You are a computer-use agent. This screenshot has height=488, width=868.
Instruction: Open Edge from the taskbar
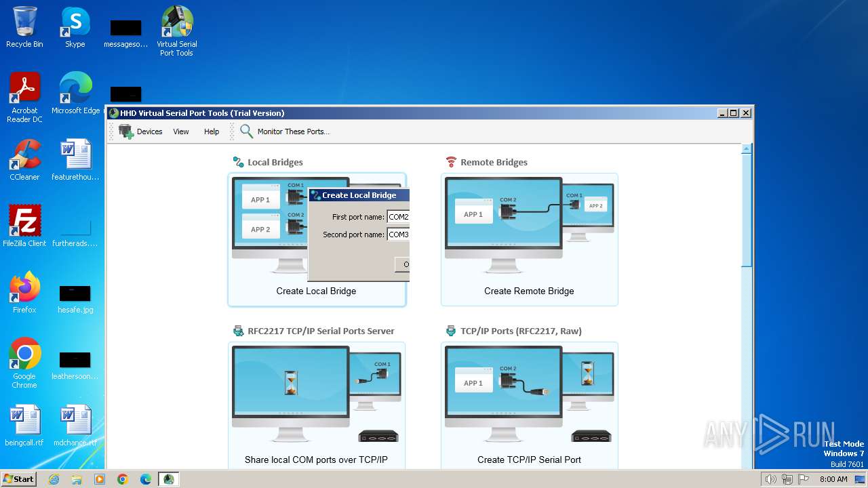pos(146,479)
